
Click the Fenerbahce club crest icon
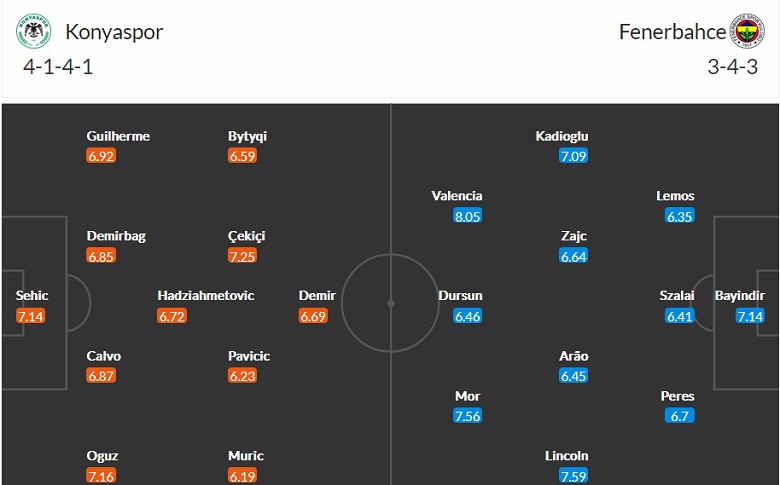point(746,32)
